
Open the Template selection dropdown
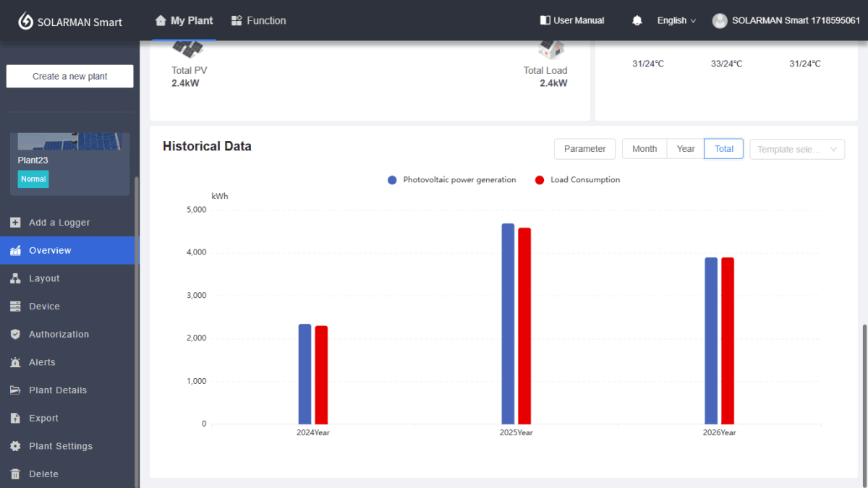click(797, 149)
